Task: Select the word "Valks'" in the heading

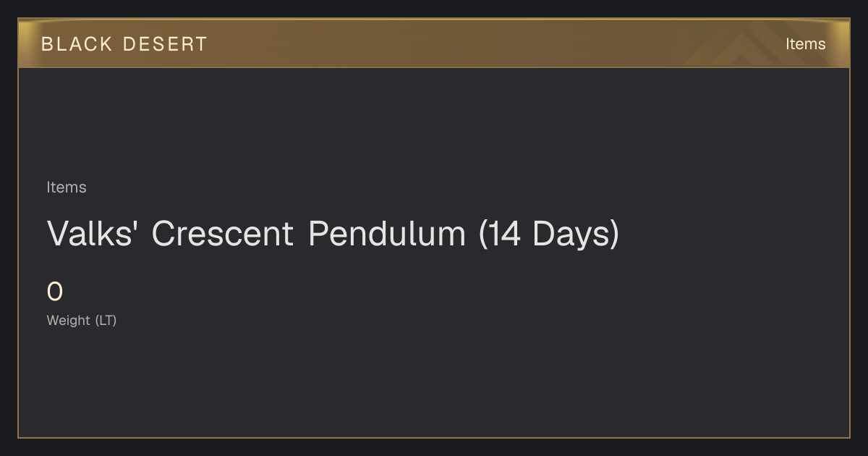Action: click(93, 234)
